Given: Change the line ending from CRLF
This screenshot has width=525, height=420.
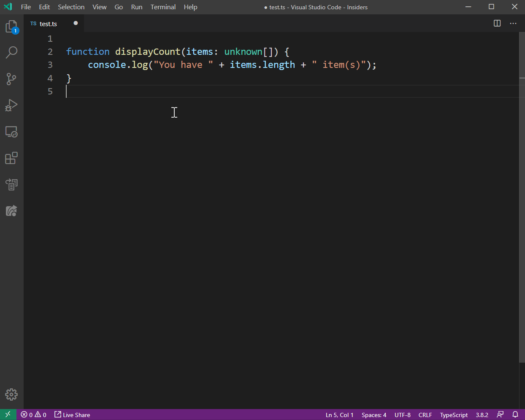Looking at the screenshot, I should 425,415.
